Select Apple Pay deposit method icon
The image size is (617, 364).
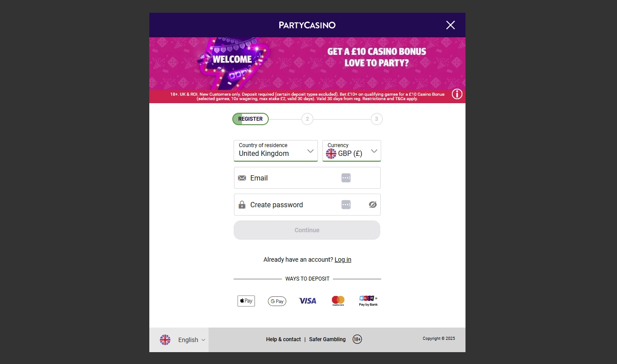246,301
